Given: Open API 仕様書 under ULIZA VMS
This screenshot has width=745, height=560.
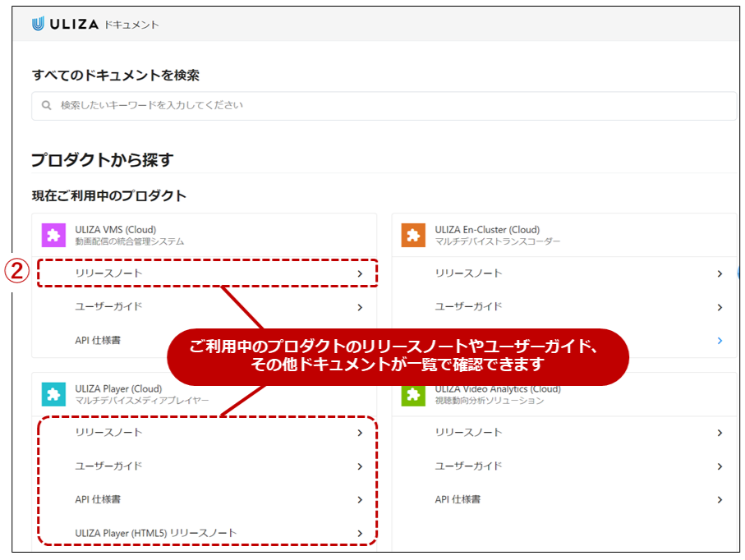Looking at the screenshot, I should point(98,340).
